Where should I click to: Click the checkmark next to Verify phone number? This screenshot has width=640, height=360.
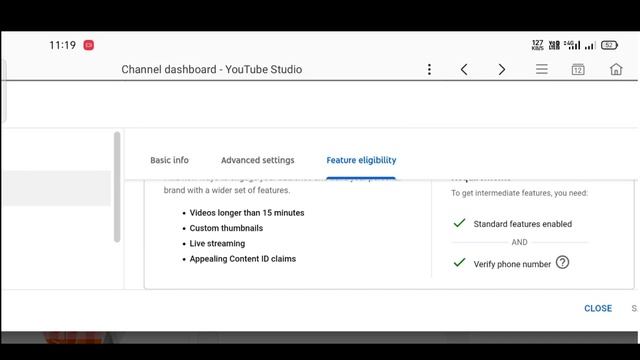pyautogui.click(x=459, y=262)
